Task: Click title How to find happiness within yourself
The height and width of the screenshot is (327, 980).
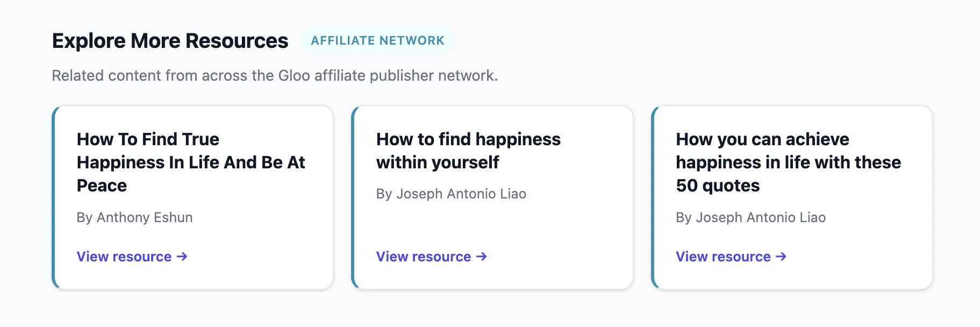Action: pos(468,151)
